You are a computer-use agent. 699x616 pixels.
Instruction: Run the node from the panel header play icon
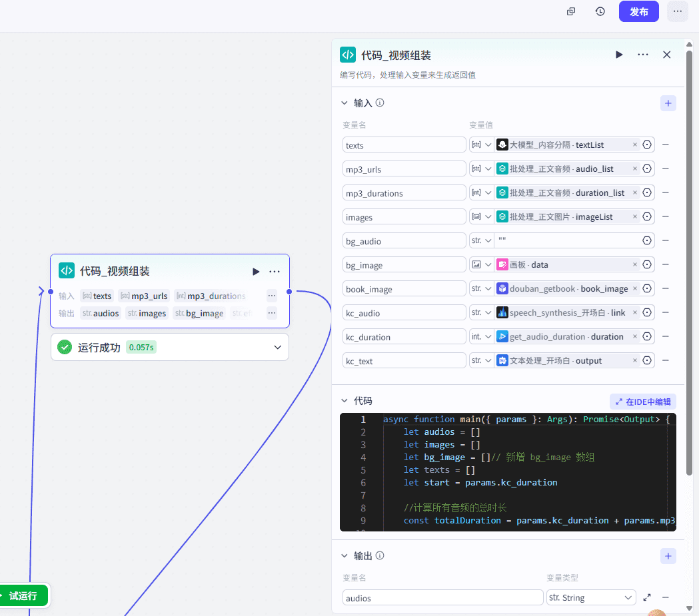[x=619, y=55]
